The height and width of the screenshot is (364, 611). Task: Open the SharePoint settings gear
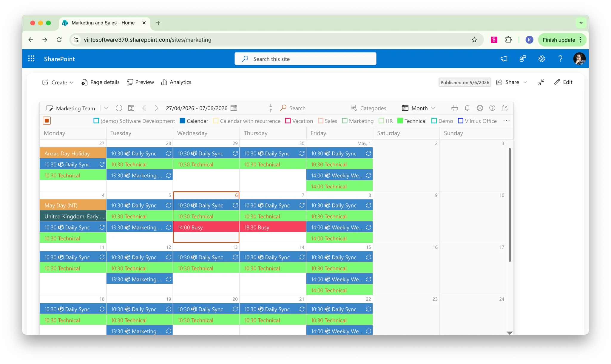(541, 59)
